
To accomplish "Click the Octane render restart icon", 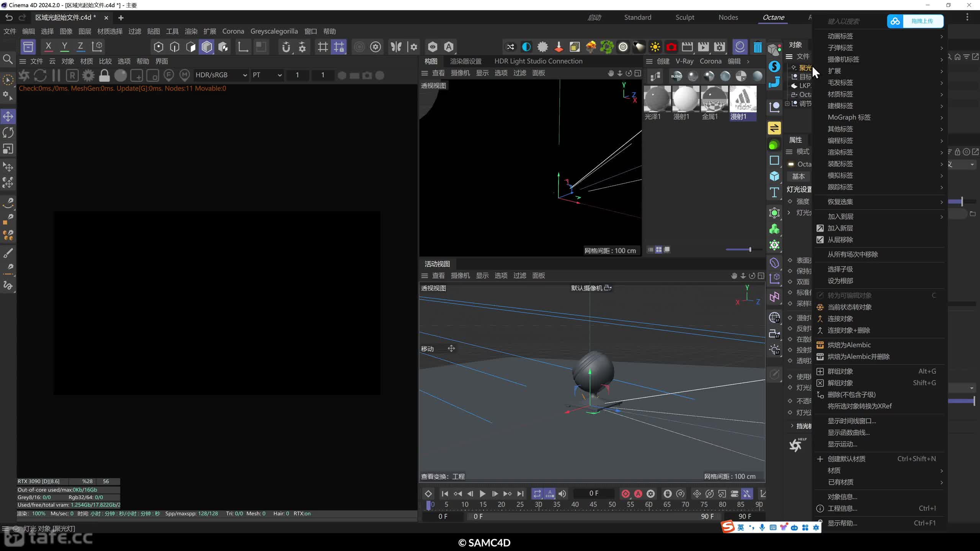I will [x=40, y=75].
